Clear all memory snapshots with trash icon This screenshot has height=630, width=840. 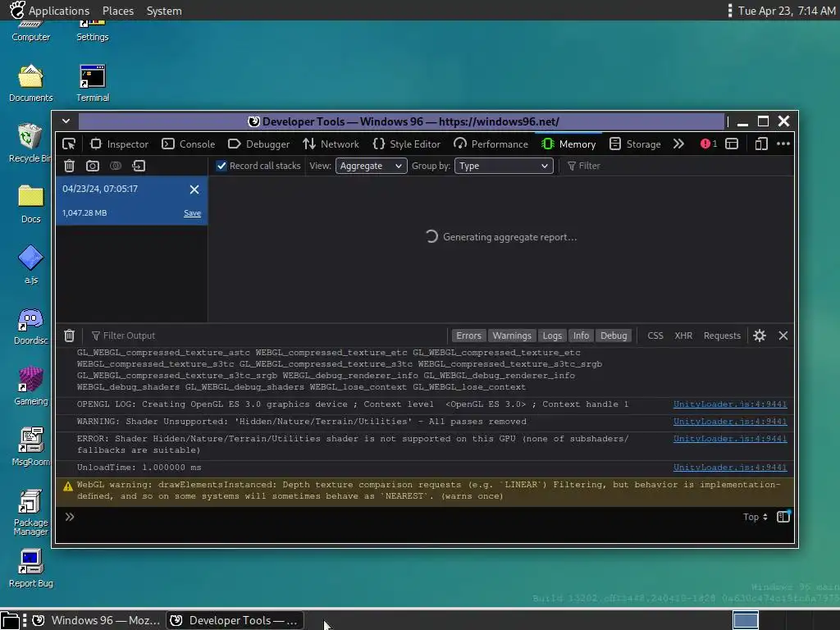(69, 166)
